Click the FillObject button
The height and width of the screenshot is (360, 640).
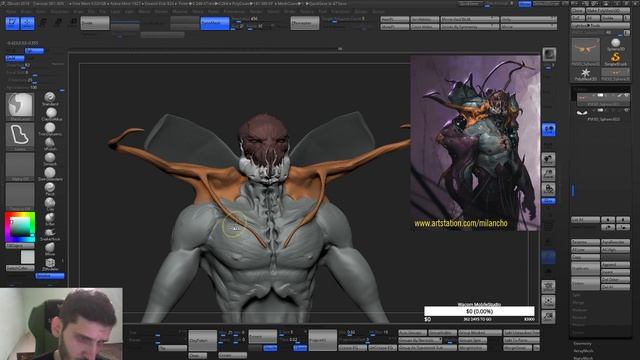coord(20,246)
